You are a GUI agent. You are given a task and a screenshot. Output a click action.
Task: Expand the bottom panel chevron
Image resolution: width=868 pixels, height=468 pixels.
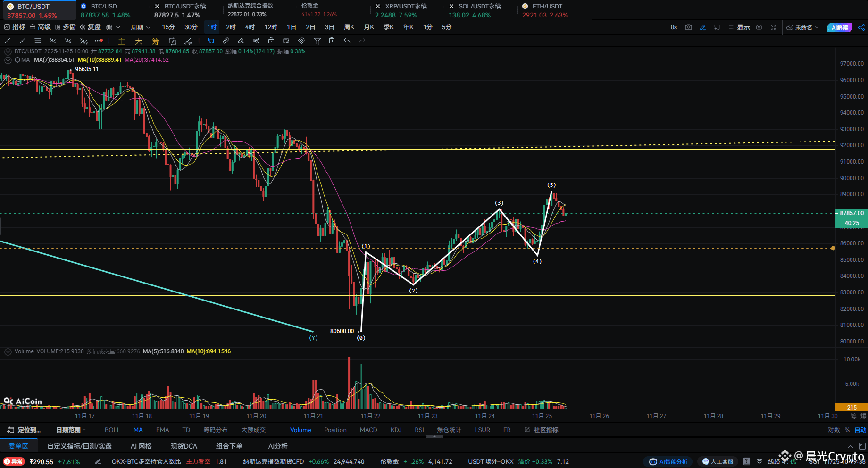pyautogui.click(x=851, y=446)
